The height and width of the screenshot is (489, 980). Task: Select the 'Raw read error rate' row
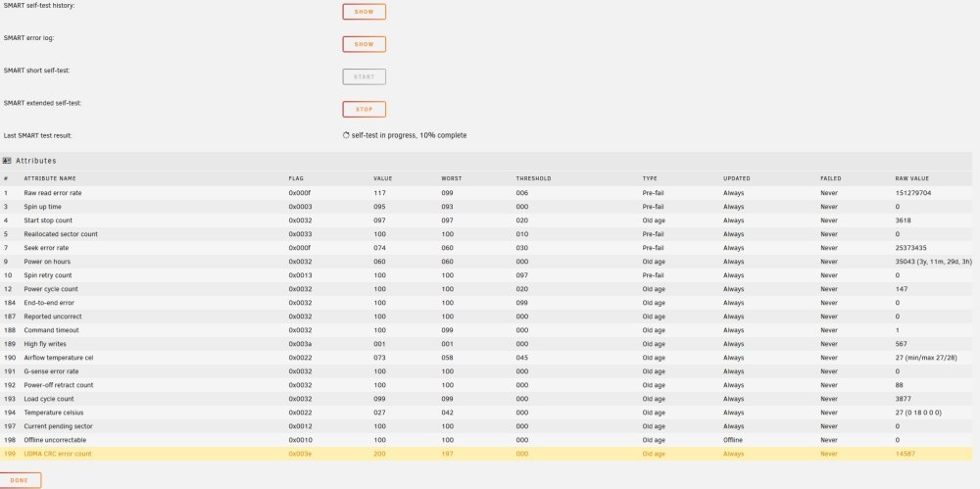point(486,193)
